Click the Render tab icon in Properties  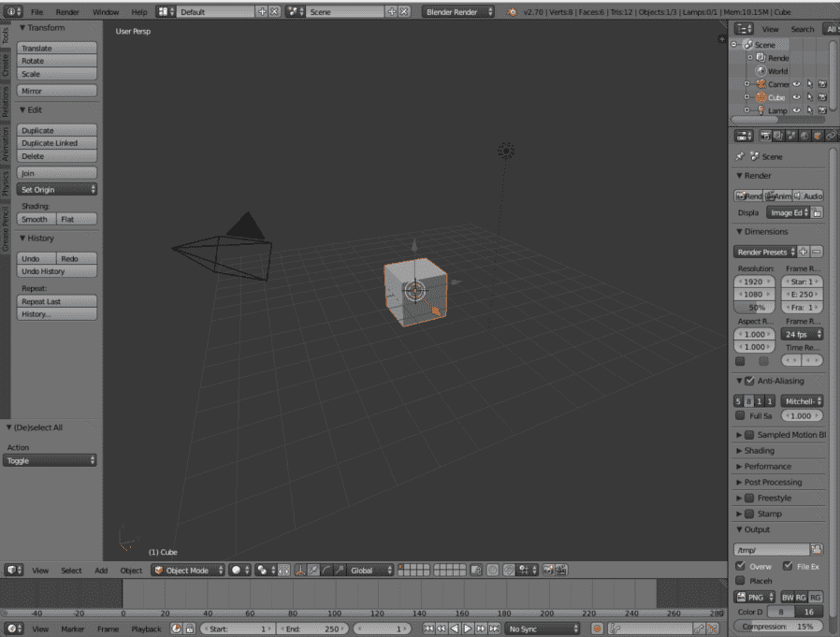(x=765, y=136)
